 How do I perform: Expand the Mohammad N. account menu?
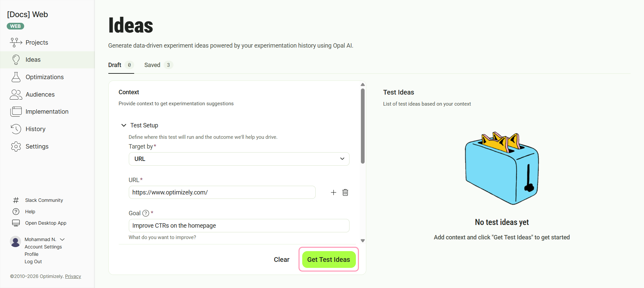point(62,239)
